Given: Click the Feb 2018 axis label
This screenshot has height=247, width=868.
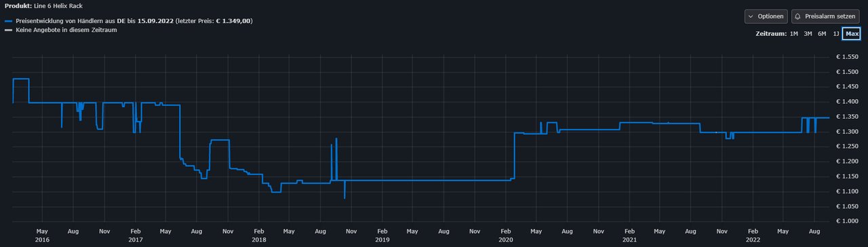Looking at the screenshot, I should [259, 235].
